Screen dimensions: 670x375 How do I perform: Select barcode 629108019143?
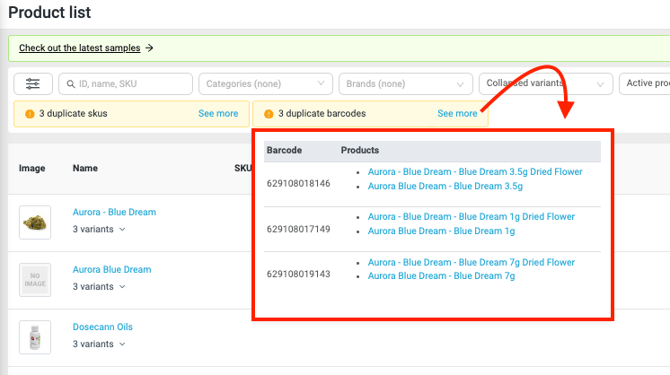tap(298, 274)
